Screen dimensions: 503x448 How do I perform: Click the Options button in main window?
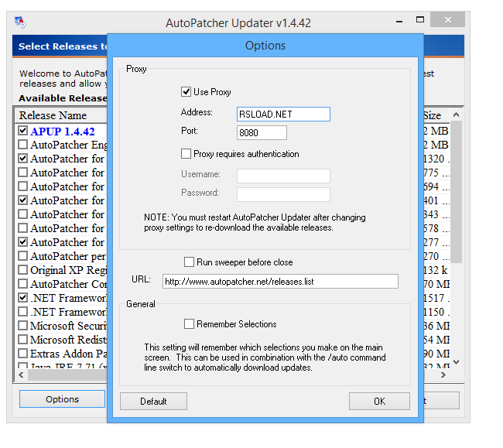click(x=62, y=399)
